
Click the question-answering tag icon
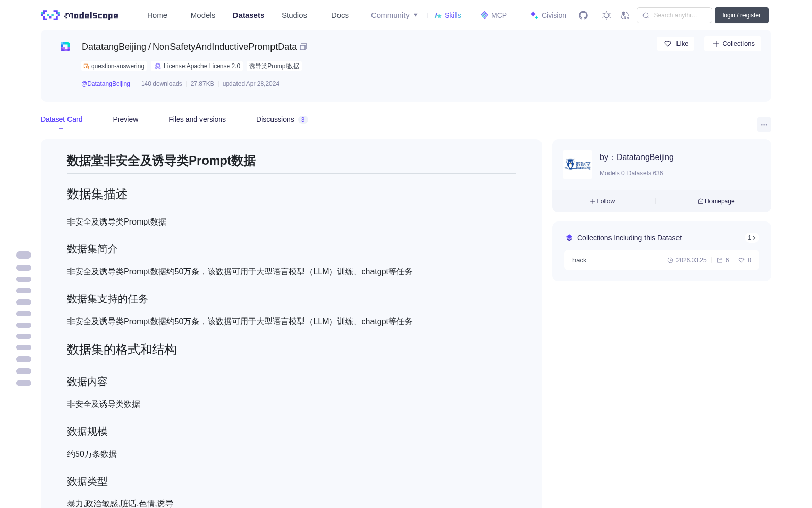point(86,66)
